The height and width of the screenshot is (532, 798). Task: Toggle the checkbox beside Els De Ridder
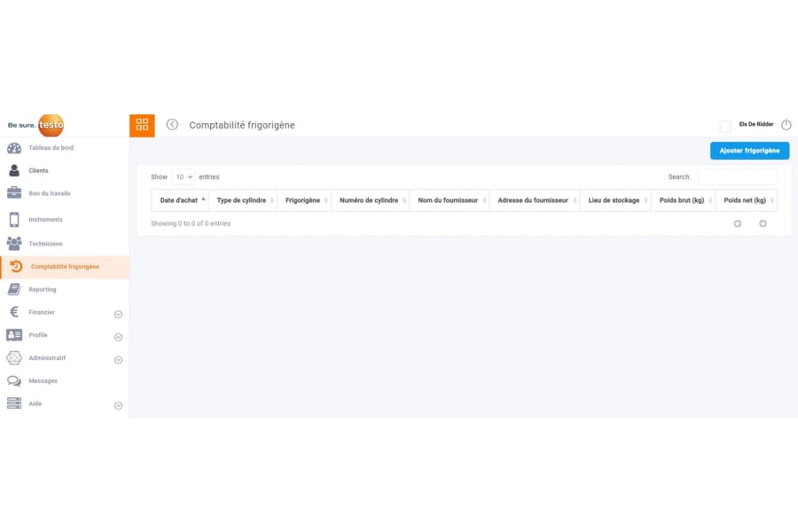pos(725,127)
